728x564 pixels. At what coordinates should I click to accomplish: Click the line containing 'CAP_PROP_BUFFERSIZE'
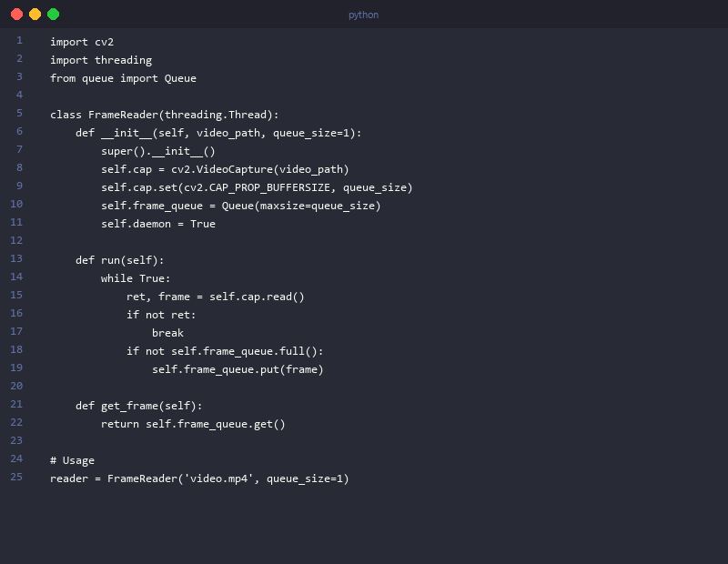(257, 187)
